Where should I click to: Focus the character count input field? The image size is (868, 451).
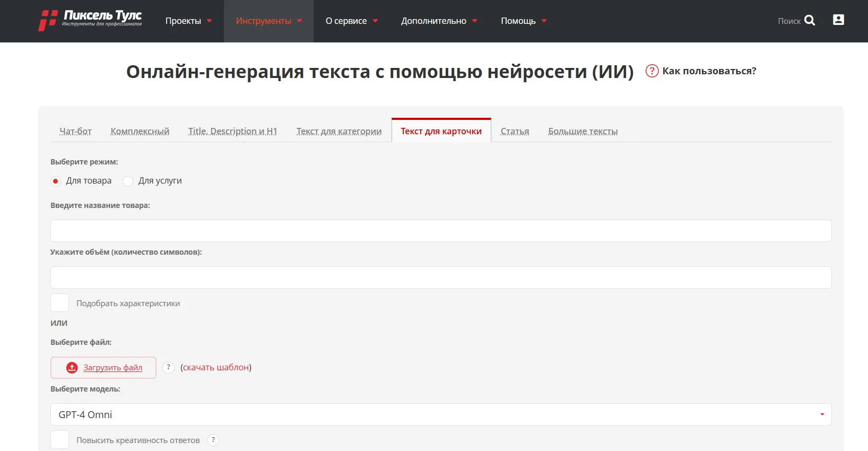pos(441,277)
